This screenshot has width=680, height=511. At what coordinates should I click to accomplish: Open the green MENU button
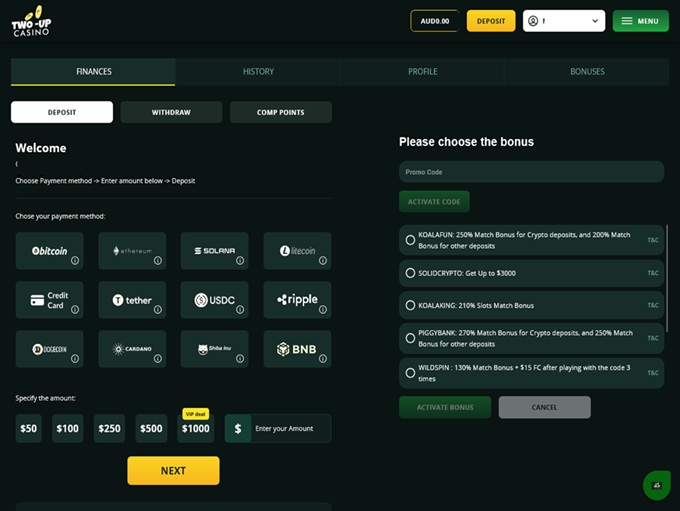[640, 21]
